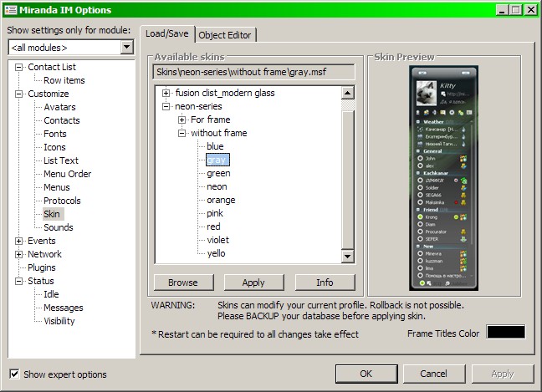Click the skin file path field
The image size is (542, 392).
coord(253,72)
